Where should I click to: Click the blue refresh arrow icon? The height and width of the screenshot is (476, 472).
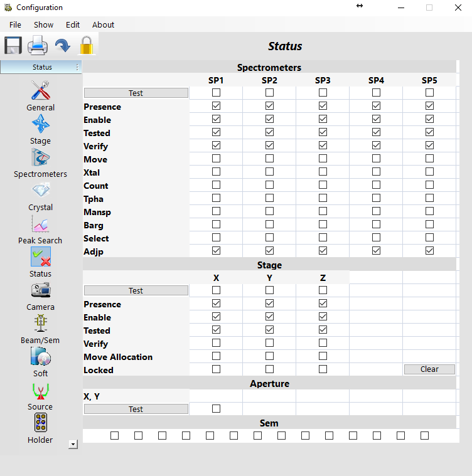point(62,46)
